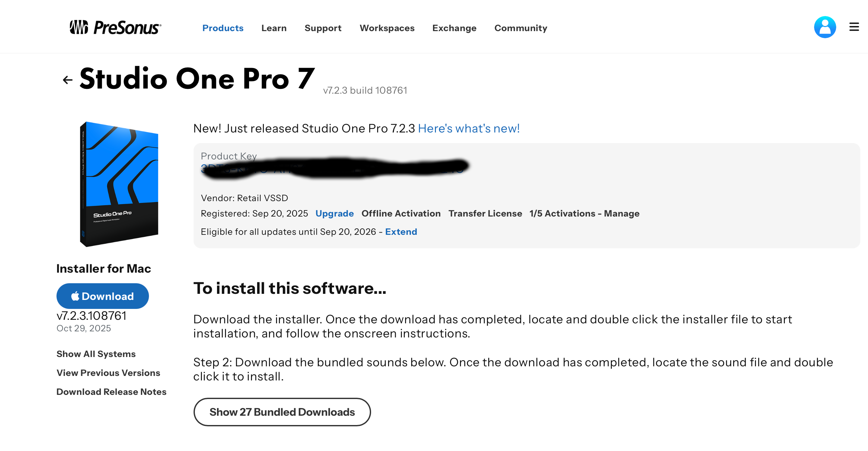The width and height of the screenshot is (868, 451).
Task: Expand Show 27 Bundled Downloads
Action: pos(282,412)
